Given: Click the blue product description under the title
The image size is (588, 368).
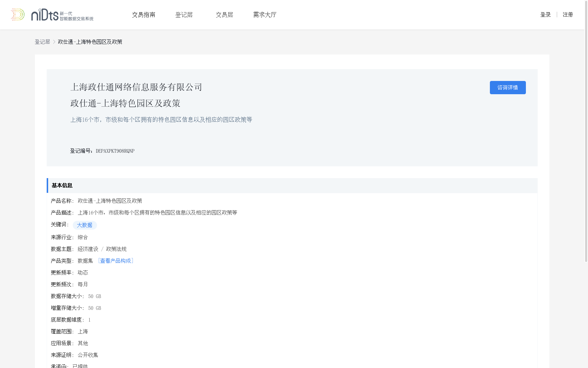Looking at the screenshot, I should [x=161, y=120].
